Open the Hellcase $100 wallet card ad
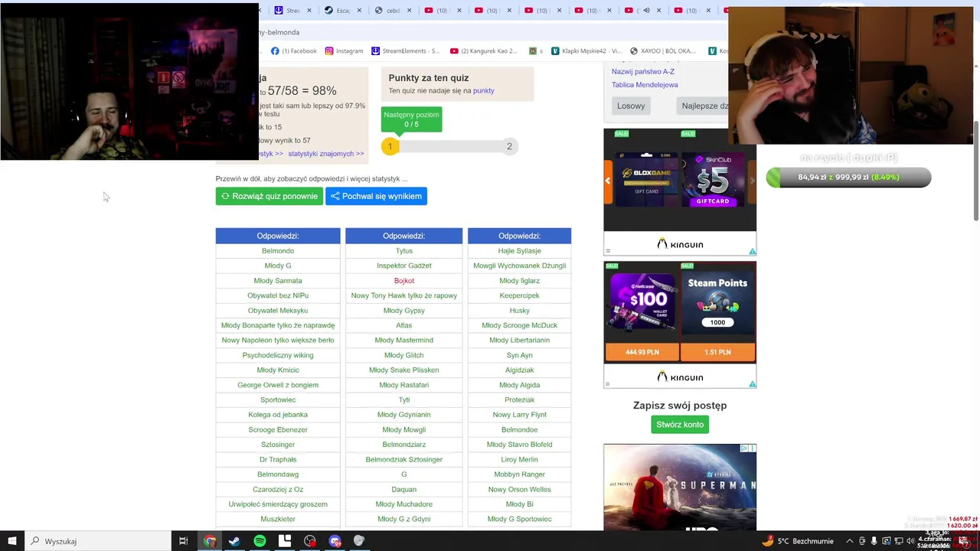Viewport: 980px width, 551px height. (x=642, y=302)
